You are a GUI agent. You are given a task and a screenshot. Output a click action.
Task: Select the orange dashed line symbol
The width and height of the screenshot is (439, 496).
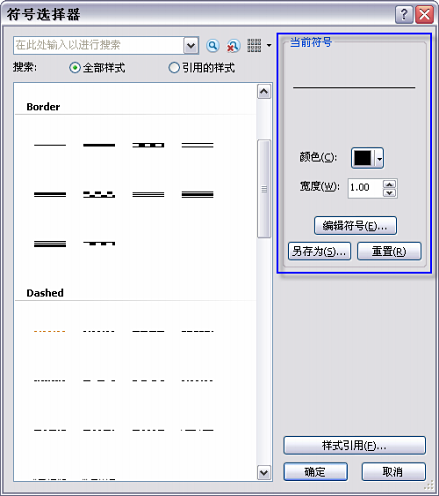50,331
